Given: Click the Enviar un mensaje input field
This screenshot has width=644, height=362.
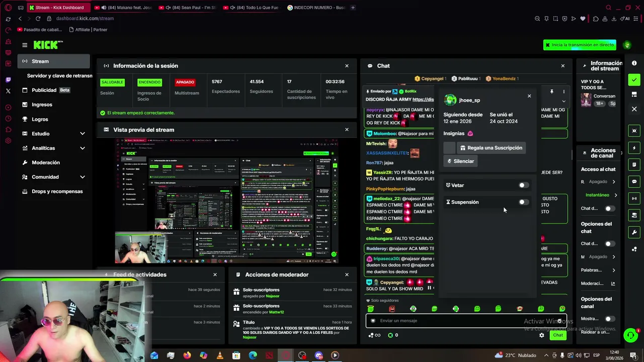Looking at the screenshot, I should [x=466, y=321].
